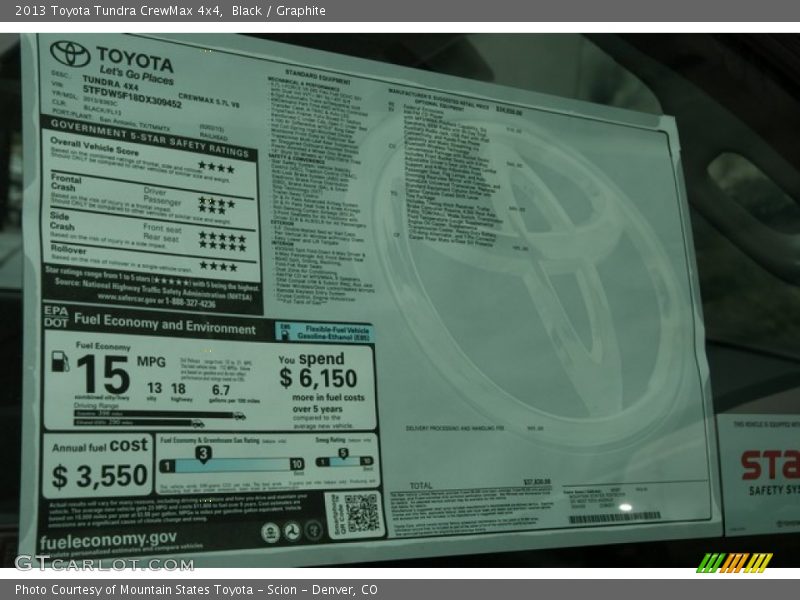
Task: Click the QR code on the sticker
Action: point(362,513)
